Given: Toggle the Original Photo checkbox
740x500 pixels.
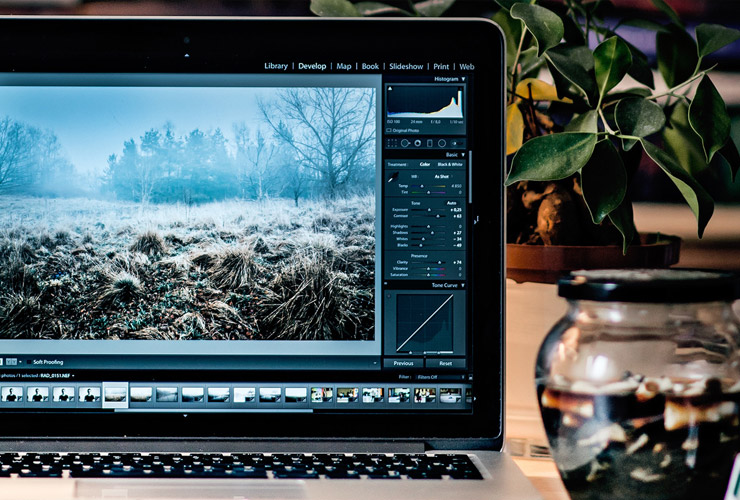Looking at the screenshot, I should 388,130.
